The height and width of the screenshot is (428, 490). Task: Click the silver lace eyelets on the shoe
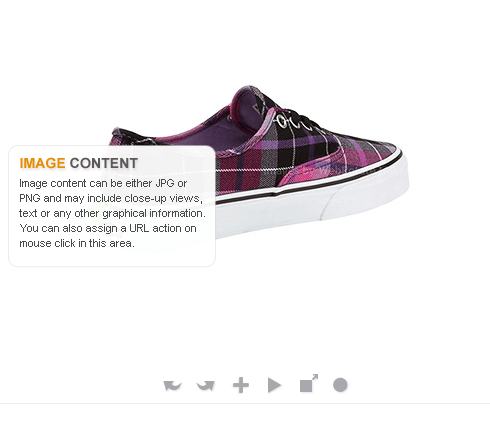pos(287,122)
